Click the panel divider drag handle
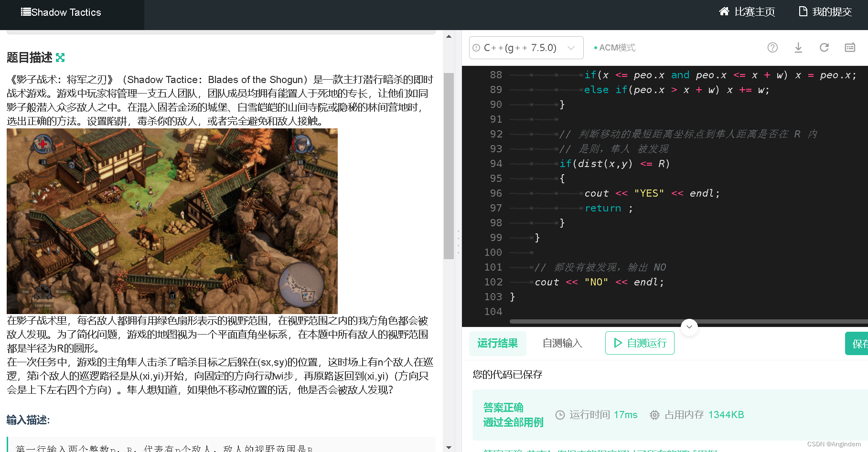 click(x=458, y=242)
